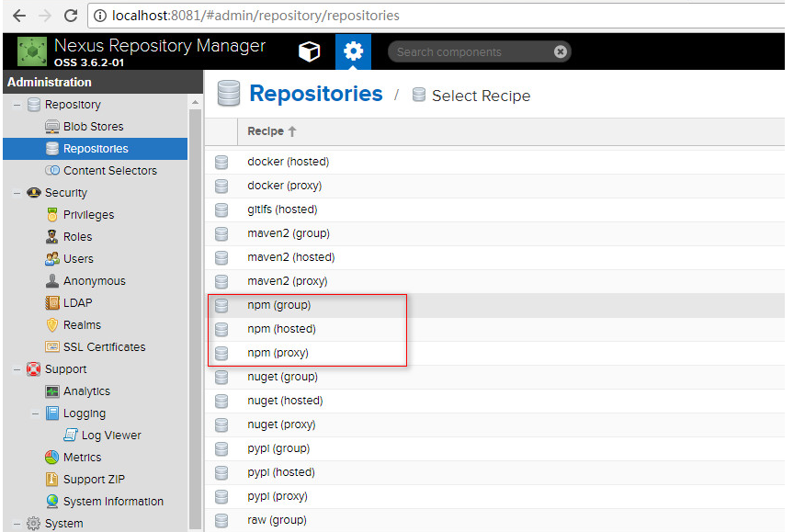Collapse the Support tree node
The width and height of the screenshot is (805, 532).
pos(17,369)
